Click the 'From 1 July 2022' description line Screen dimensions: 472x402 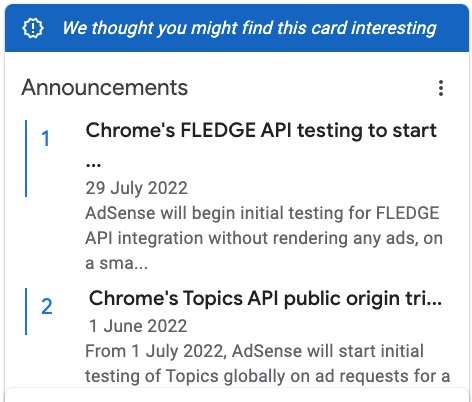[x=254, y=351]
